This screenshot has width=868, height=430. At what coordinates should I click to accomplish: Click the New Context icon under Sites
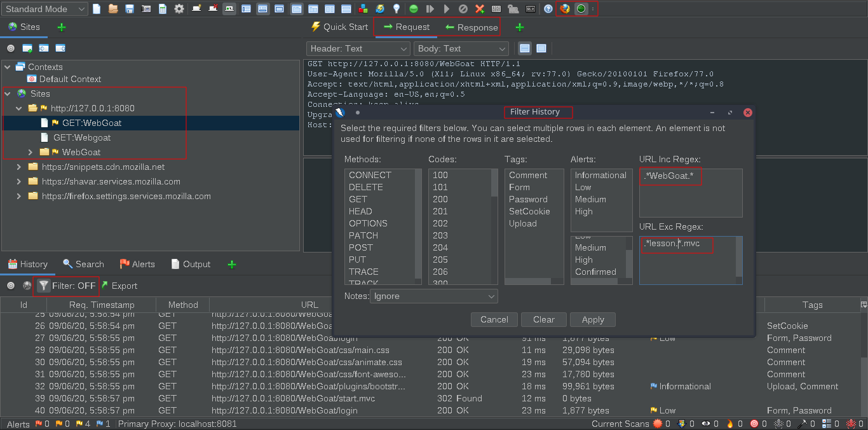27,48
